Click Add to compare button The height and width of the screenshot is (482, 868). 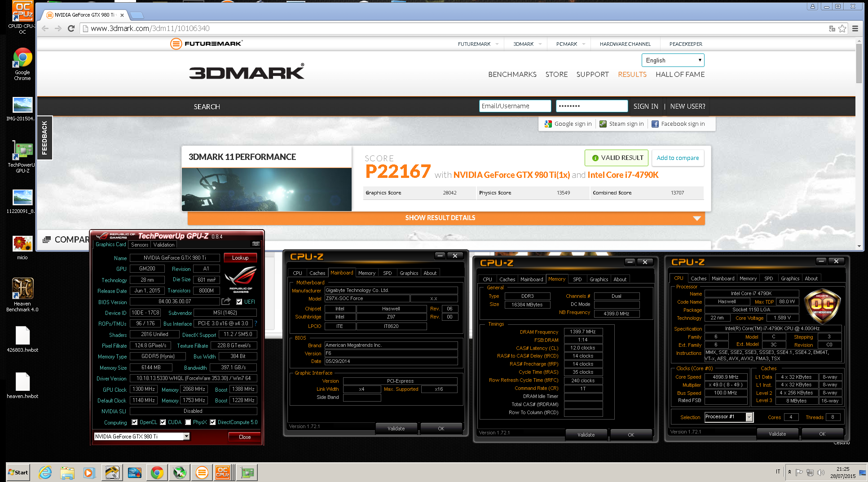[678, 158]
